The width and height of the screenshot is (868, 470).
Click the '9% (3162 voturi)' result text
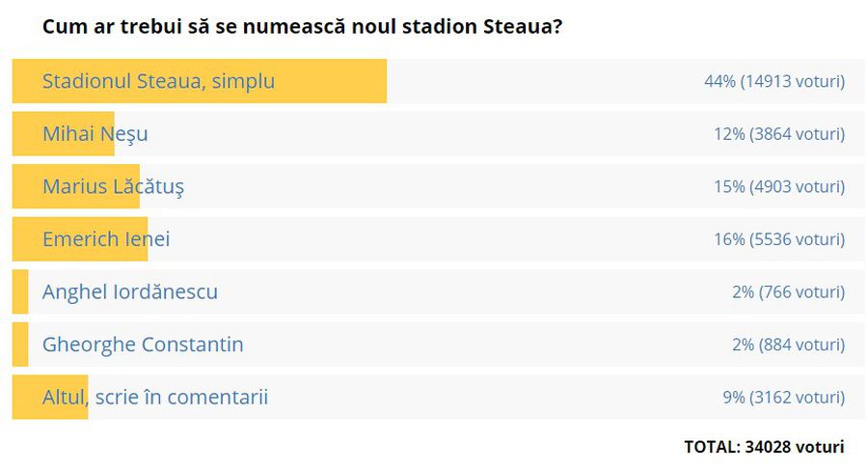coord(784,398)
